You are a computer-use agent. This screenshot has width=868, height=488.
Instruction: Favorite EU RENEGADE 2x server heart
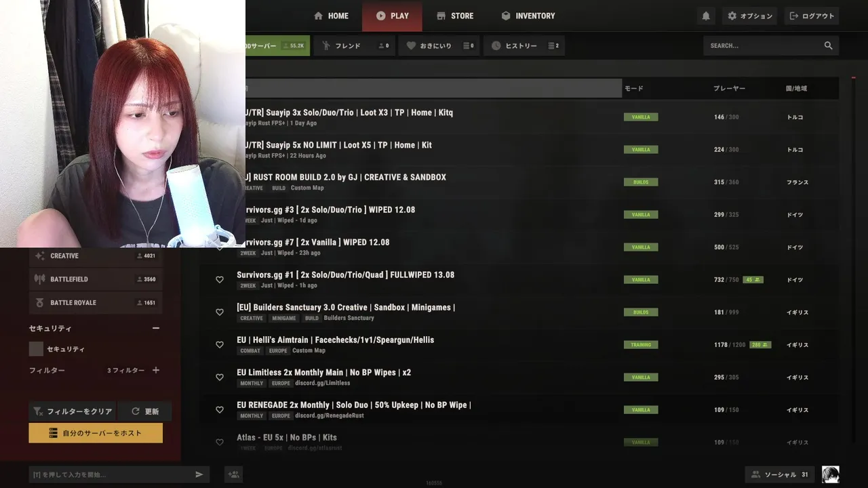coord(220,409)
